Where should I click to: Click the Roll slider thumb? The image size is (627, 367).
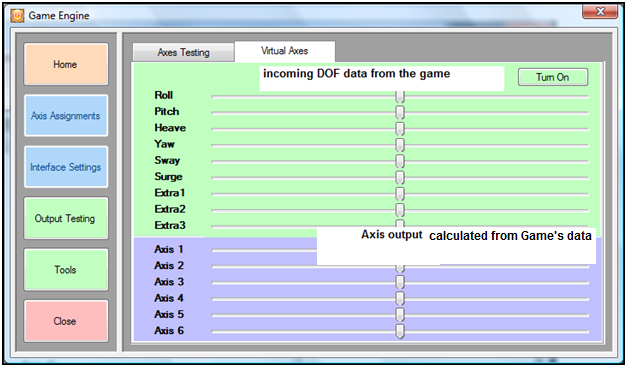click(x=400, y=97)
